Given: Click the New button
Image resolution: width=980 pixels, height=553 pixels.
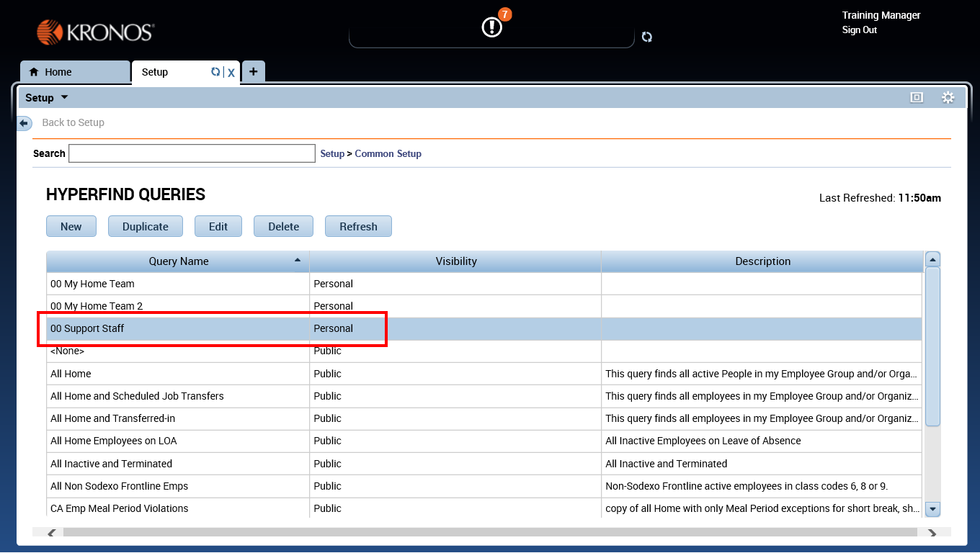Looking at the screenshot, I should 71,226.
